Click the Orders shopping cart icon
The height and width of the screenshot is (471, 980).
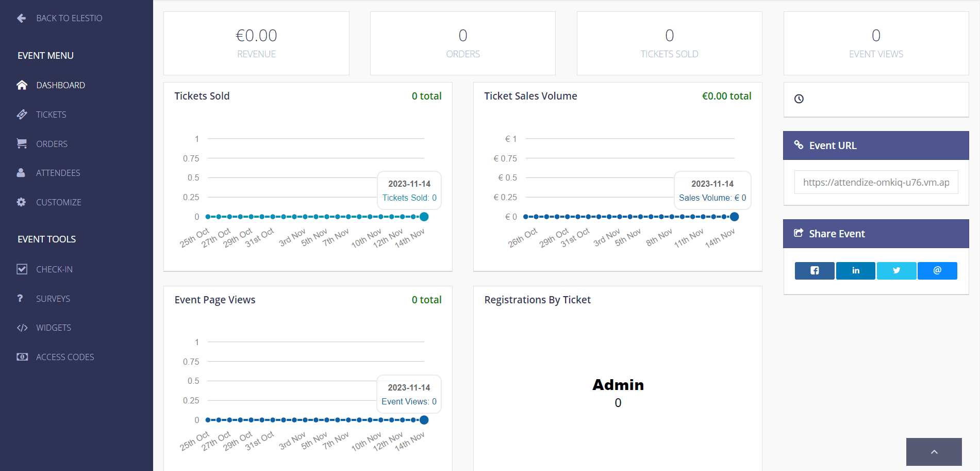[x=22, y=143]
